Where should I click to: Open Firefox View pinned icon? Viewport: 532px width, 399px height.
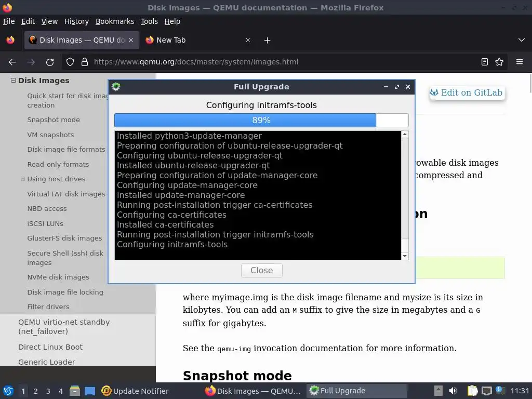10,40
